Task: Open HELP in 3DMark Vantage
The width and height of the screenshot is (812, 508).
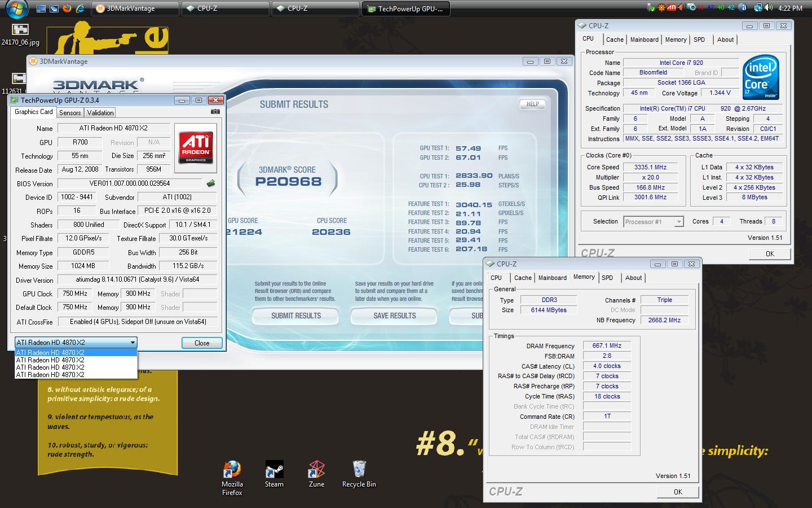Action: [x=532, y=104]
